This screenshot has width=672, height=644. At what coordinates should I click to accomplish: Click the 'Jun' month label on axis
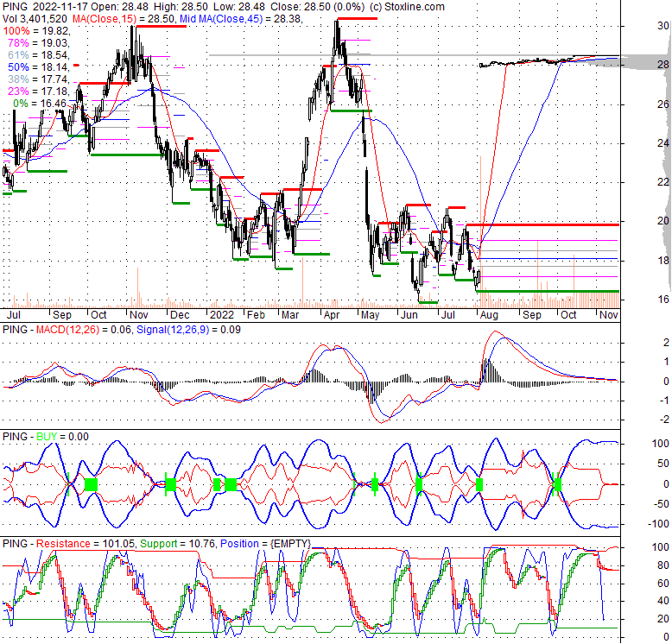click(x=409, y=315)
